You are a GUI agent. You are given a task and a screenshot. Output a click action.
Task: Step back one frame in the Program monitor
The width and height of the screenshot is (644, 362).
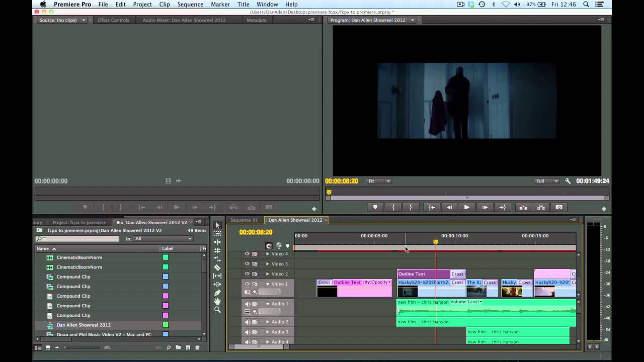pyautogui.click(x=449, y=207)
